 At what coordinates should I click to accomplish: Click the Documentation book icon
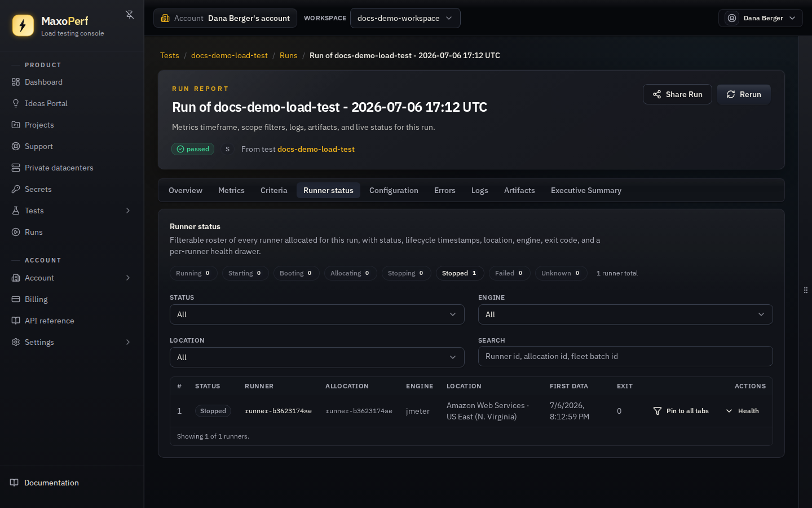pyautogui.click(x=15, y=483)
